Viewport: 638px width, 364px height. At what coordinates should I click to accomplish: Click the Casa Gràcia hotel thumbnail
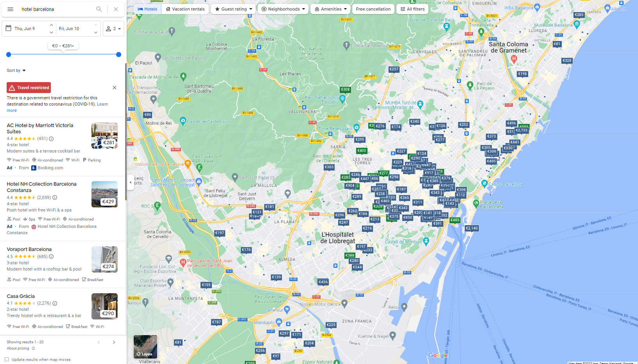tap(104, 306)
